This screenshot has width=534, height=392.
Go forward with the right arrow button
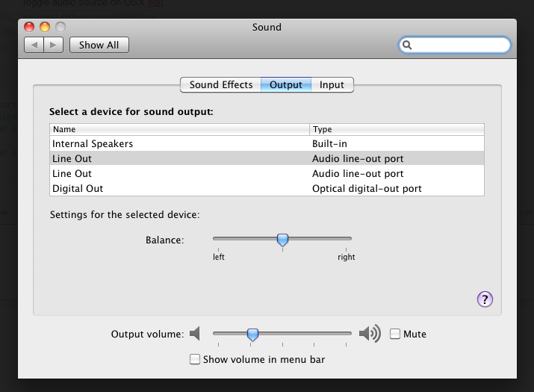(x=54, y=45)
